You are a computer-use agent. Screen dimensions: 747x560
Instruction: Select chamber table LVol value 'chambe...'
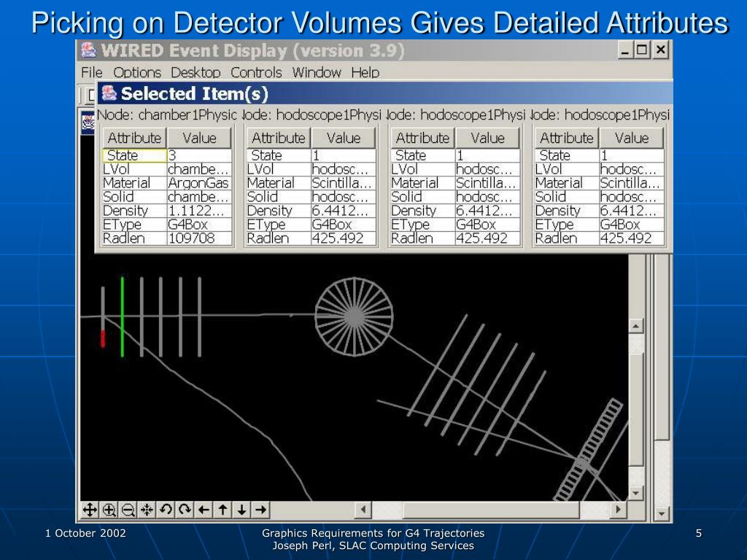(x=199, y=169)
